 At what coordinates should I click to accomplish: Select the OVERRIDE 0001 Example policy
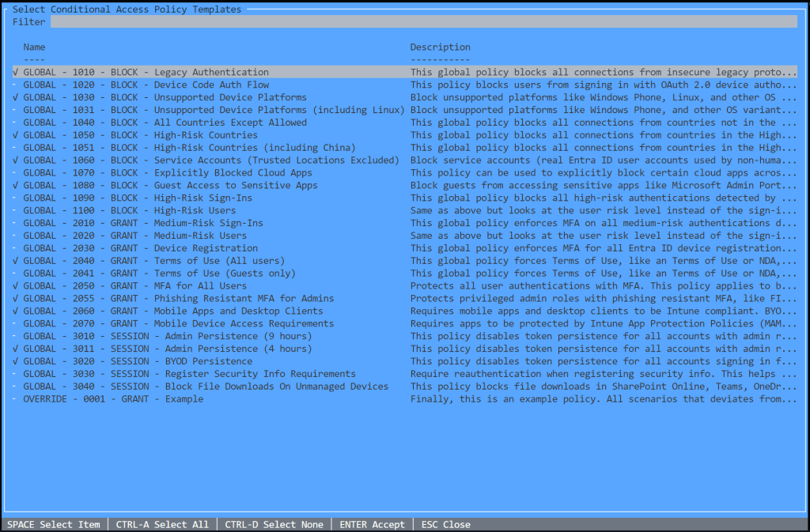point(113,399)
